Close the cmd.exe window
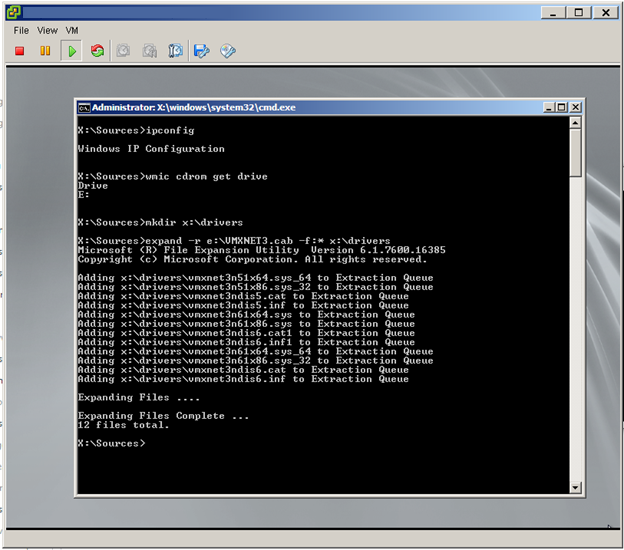 coord(575,107)
